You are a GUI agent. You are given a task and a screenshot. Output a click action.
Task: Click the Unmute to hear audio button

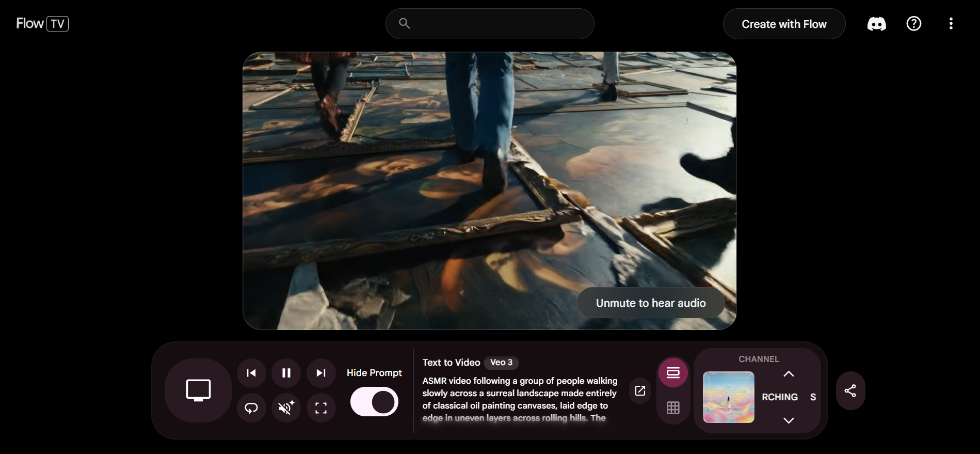click(650, 303)
